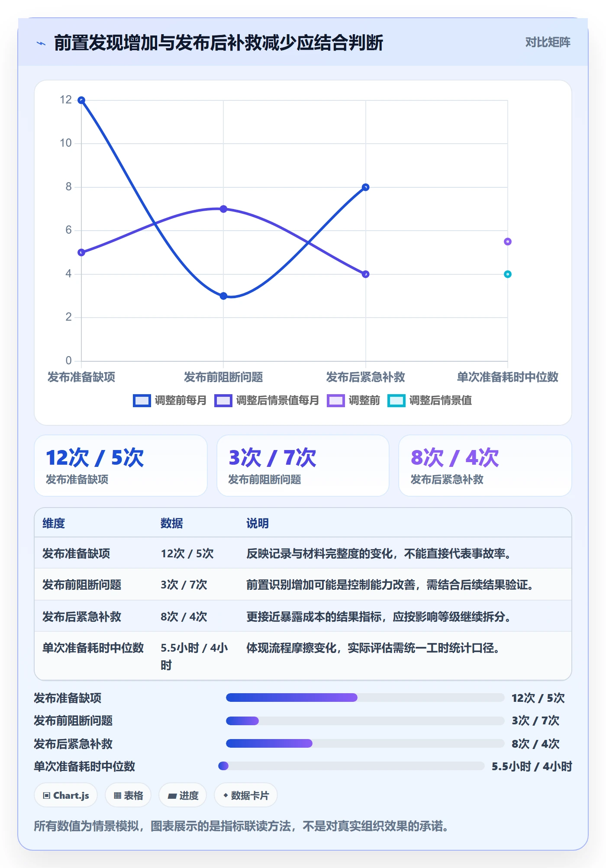The image size is (606, 868).
Task: Click the 维度 column header
Action: pyautogui.click(x=54, y=523)
